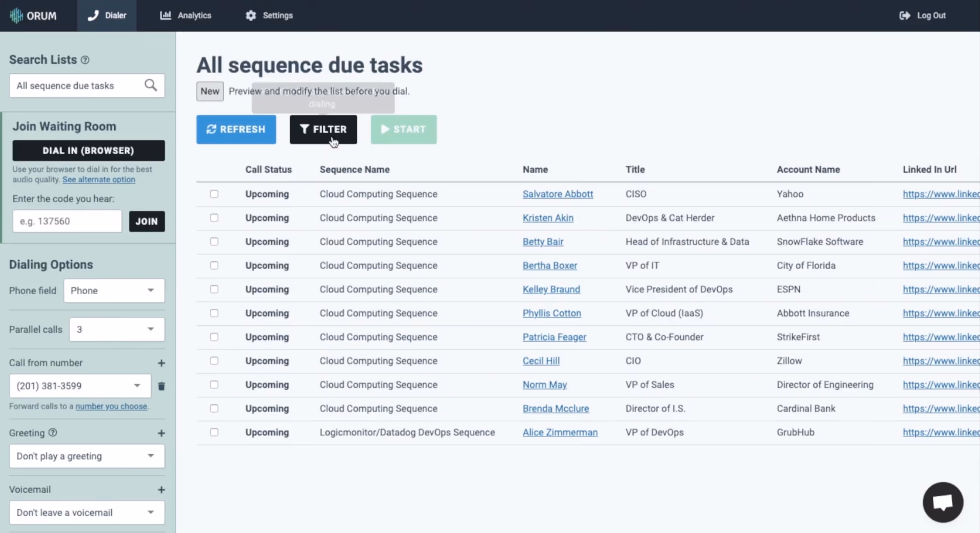Open the Orum home logo
This screenshot has height=533, width=980.
pyautogui.click(x=33, y=16)
